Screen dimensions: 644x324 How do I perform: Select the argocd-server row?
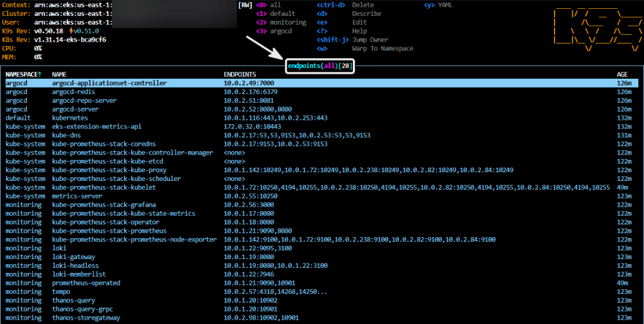point(321,109)
